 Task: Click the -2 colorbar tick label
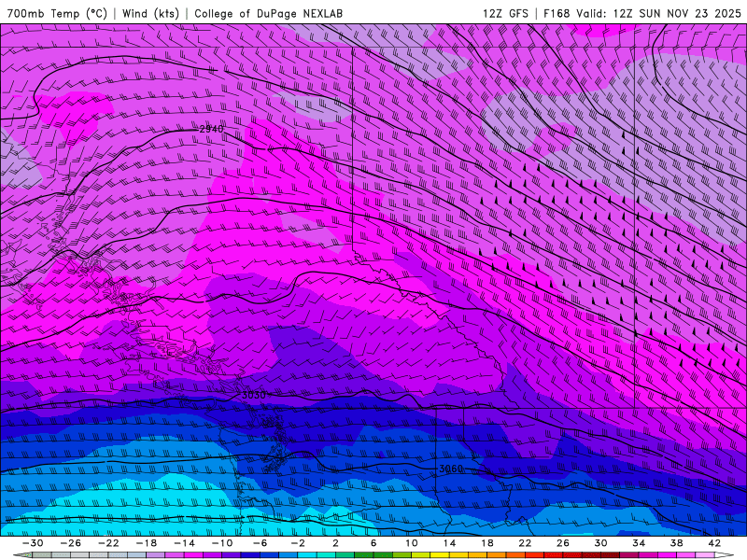point(298,543)
